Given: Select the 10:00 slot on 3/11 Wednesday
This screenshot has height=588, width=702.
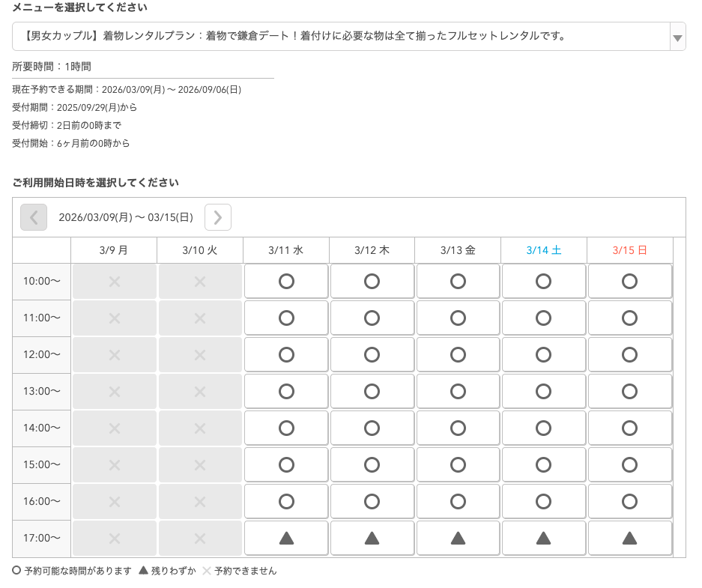Looking at the screenshot, I should (285, 281).
